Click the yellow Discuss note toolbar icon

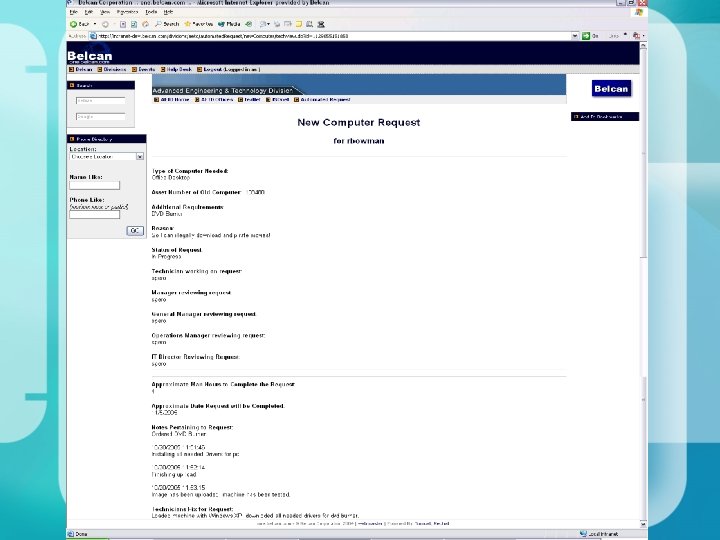coord(299,24)
